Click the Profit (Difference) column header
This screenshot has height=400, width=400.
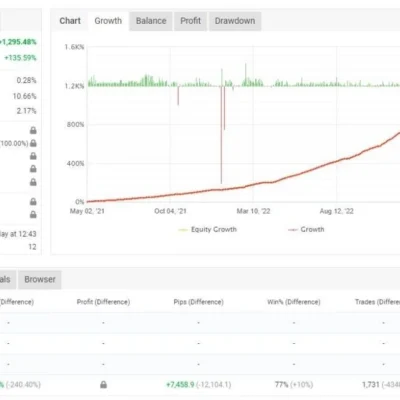point(103,302)
